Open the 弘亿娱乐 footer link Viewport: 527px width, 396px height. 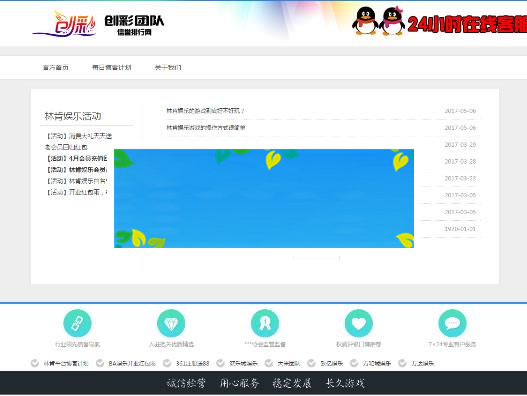click(x=331, y=363)
